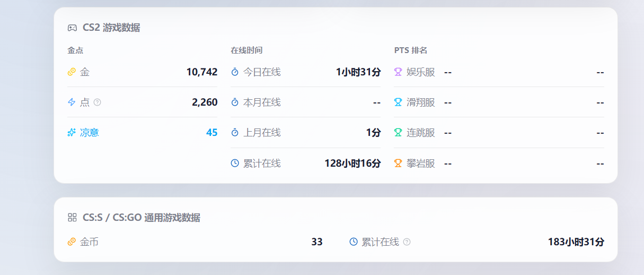This screenshot has width=644, height=275.
Task: Click the gold coin icon next to 金
Action: [x=72, y=72]
